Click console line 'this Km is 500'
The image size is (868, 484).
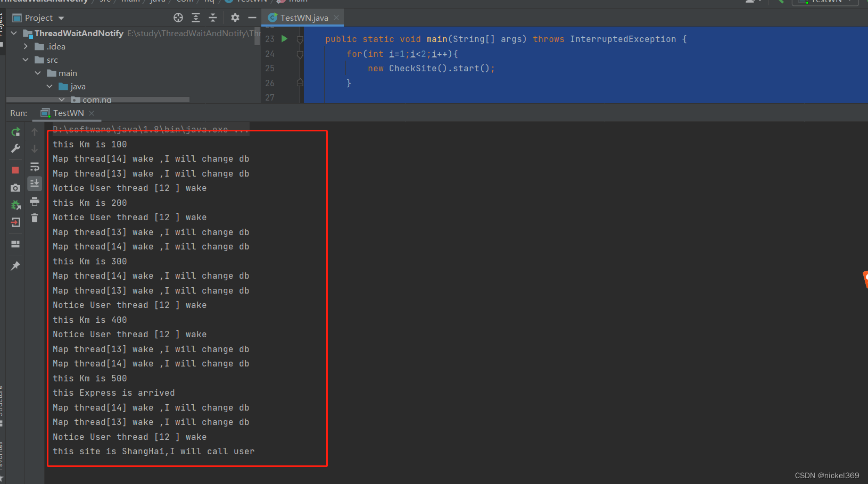pyautogui.click(x=90, y=379)
